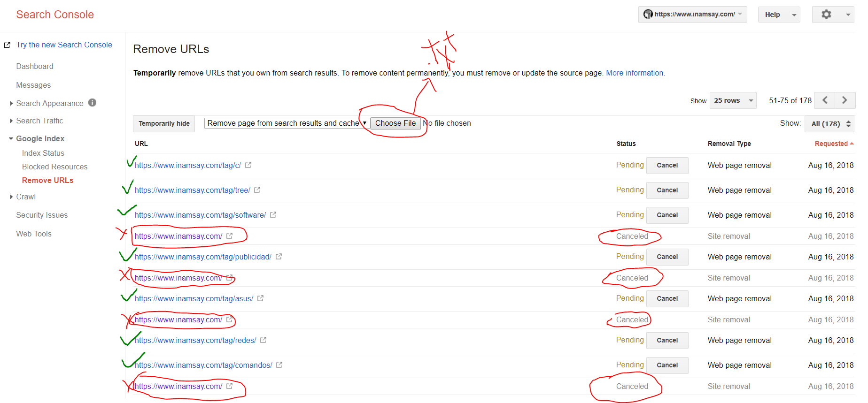This screenshot has height=403, width=868.
Task: Click external icon beside Try the new Search Console
Action: 7,45
